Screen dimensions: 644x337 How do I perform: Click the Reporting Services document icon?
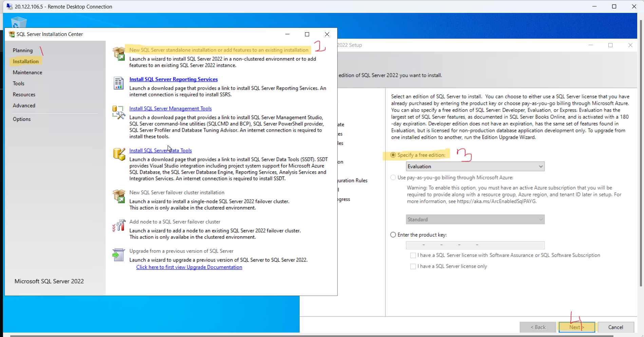(x=118, y=83)
